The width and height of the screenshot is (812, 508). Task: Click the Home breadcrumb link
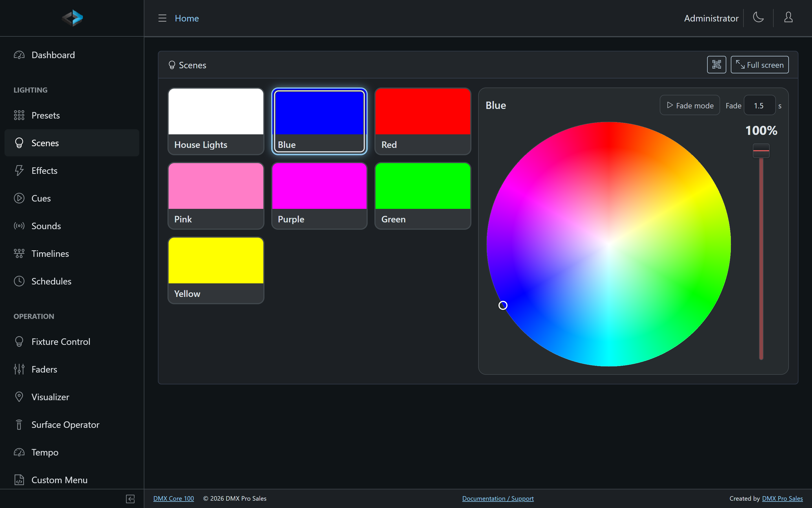tap(187, 18)
